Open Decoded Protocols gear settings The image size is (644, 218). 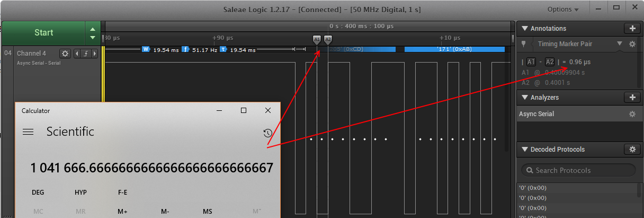pos(632,149)
